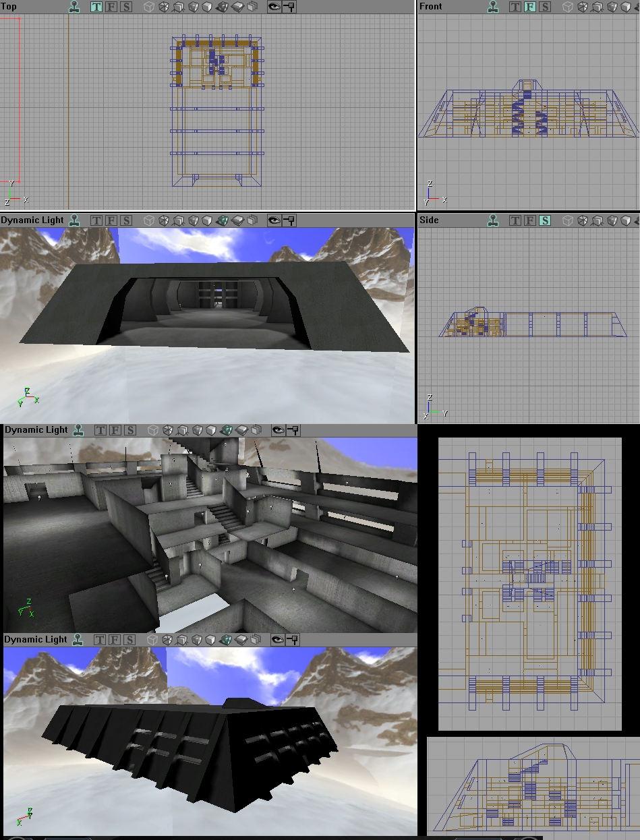Click the Side viewport title label
This screenshot has width=640, height=840.
pyautogui.click(x=430, y=220)
